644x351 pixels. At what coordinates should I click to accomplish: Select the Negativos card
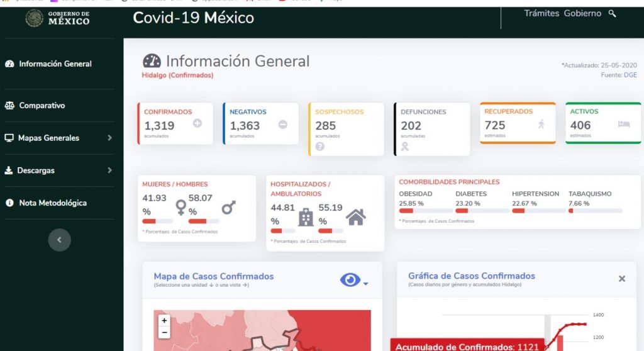(261, 123)
